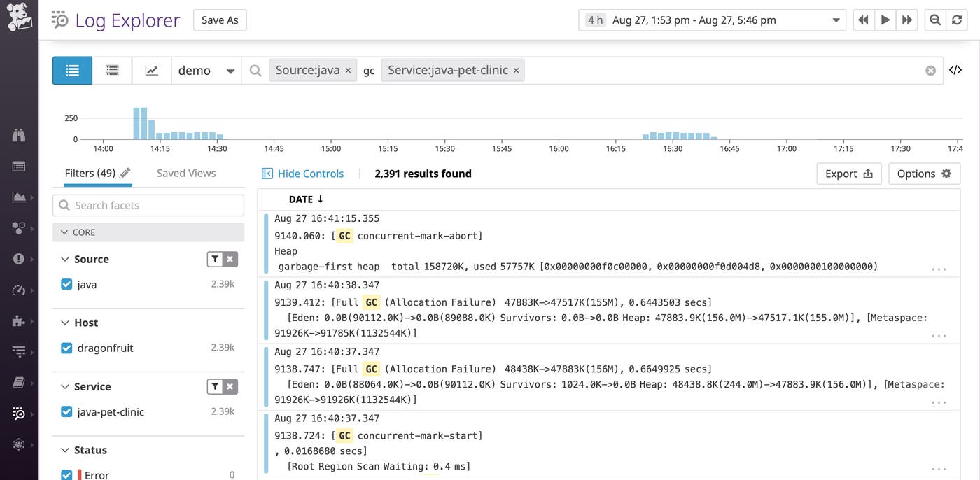This screenshot has width=980, height=480.
Task: Disable the java-pet-clinic service checkbox
Action: (66, 411)
